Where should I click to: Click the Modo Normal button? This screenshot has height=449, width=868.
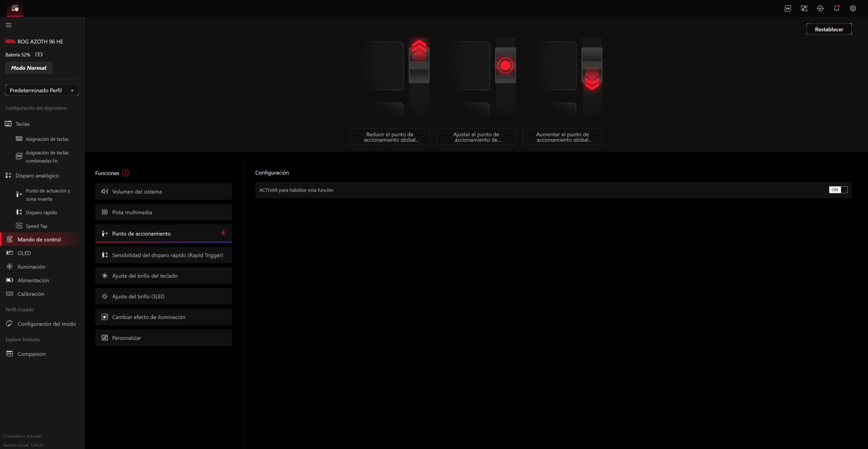(29, 68)
